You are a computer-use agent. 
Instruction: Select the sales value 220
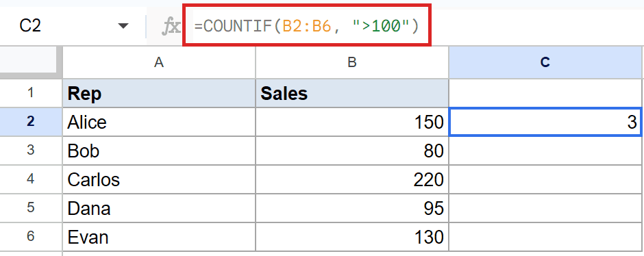[352, 179]
